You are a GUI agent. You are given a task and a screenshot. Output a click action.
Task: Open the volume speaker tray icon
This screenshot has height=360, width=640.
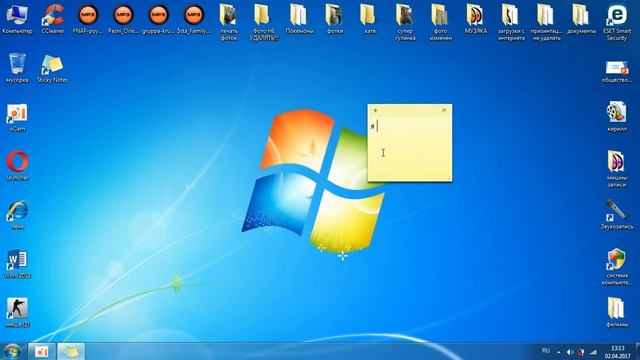tap(570, 352)
